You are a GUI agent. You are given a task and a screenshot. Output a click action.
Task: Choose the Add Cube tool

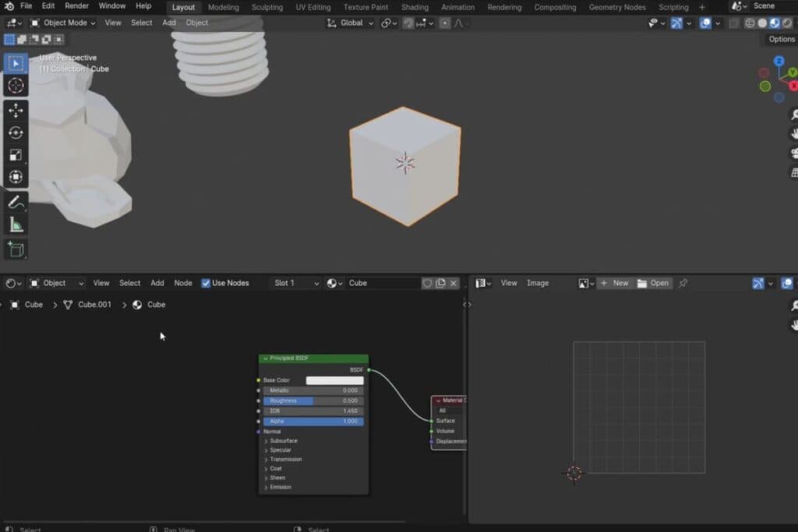pos(16,250)
